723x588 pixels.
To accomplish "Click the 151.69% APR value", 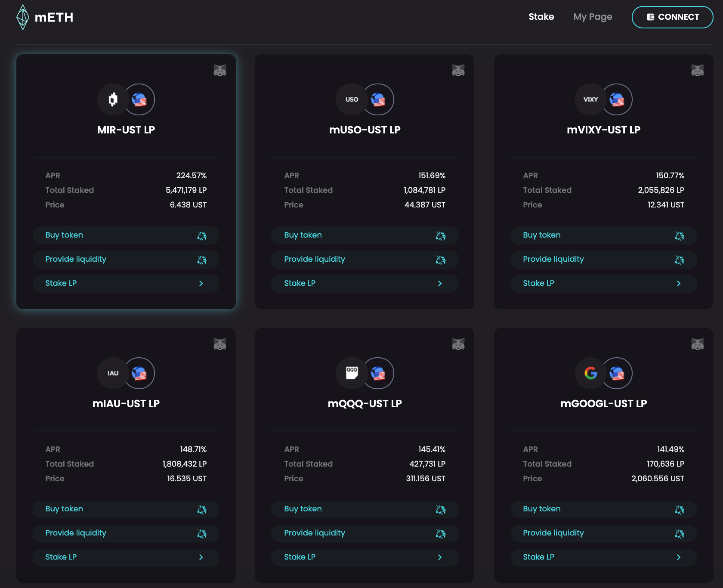I will 432,176.
